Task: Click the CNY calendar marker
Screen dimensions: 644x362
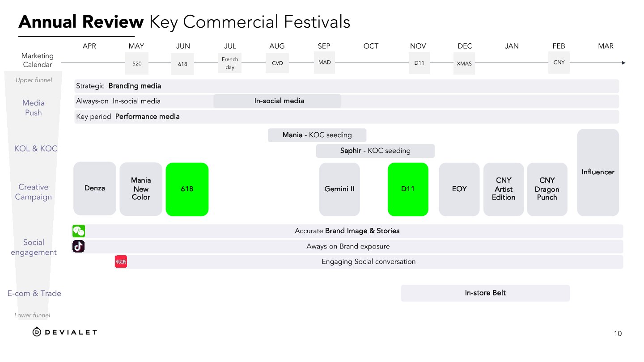Action: coord(559,63)
